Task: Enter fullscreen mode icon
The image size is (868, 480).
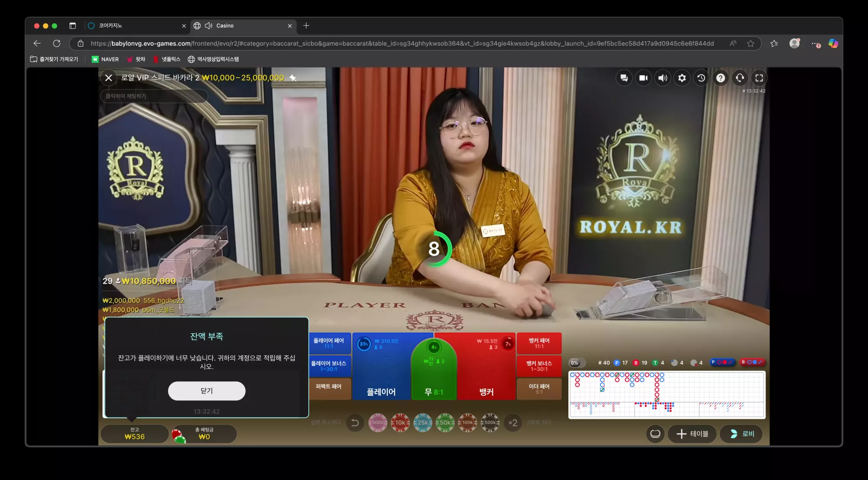Action: pyautogui.click(x=759, y=78)
